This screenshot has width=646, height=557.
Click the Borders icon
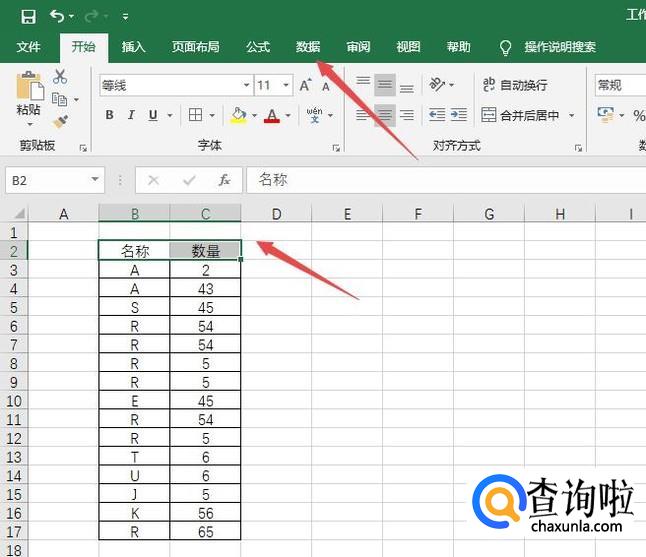click(x=195, y=115)
